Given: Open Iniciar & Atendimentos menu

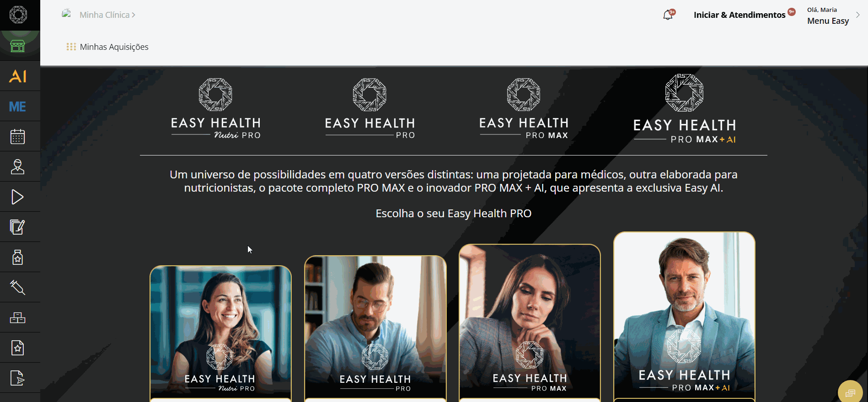Looking at the screenshot, I should coord(739,15).
